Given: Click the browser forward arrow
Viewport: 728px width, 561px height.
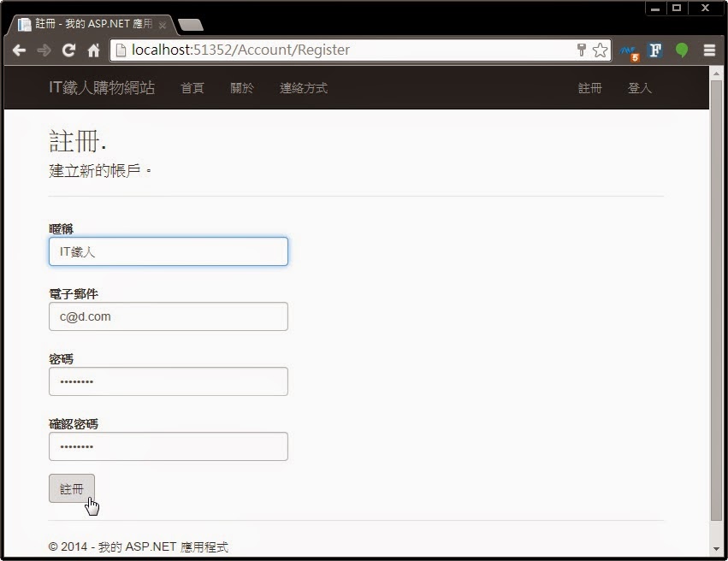Looking at the screenshot, I should click(x=44, y=50).
